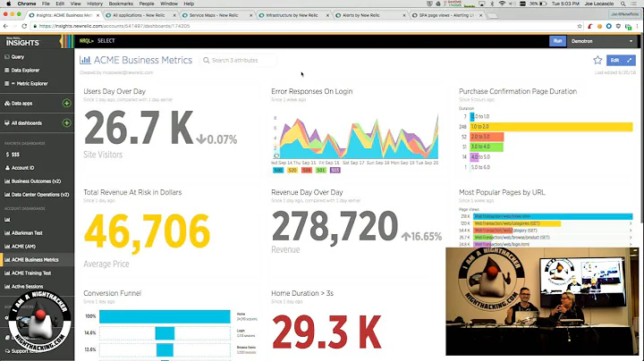
Task: Reload the page with browser refresh icon
Action: (24, 26)
